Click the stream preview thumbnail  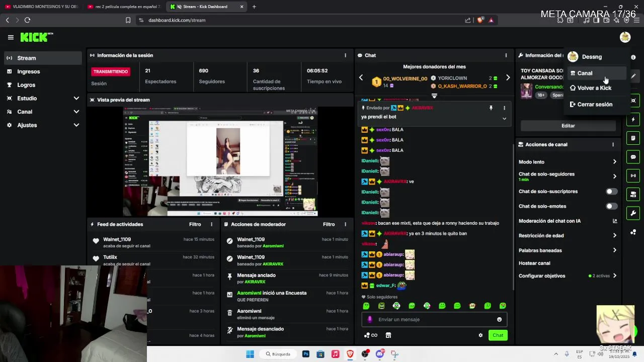tap(220, 161)
